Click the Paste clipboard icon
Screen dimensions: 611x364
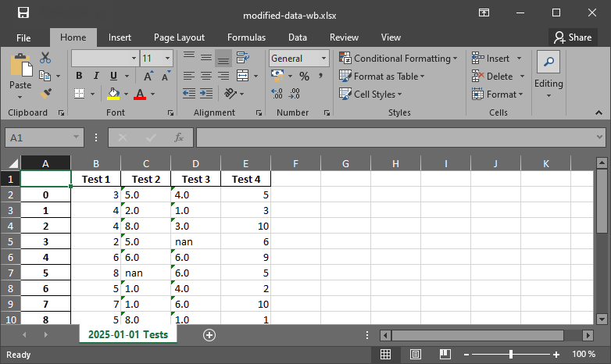click(20, 66)
